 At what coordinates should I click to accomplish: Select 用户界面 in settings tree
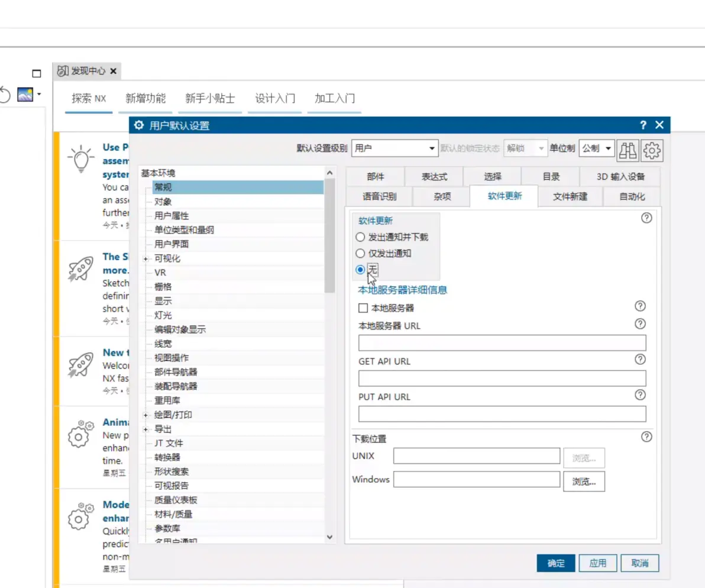(x=172, y=244)
